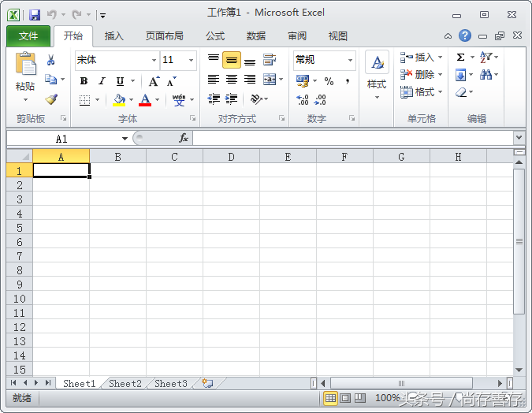Image resolution: width=532 pixels, height=413 pixels.
Task: Click Decrease Decimal icon
Action: [320, 100]
